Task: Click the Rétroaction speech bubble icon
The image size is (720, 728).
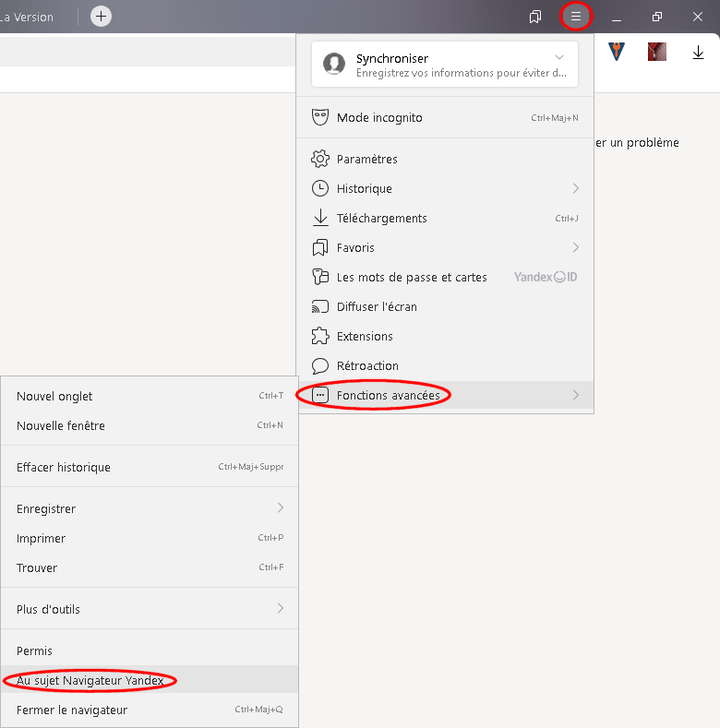Action: 320,366
